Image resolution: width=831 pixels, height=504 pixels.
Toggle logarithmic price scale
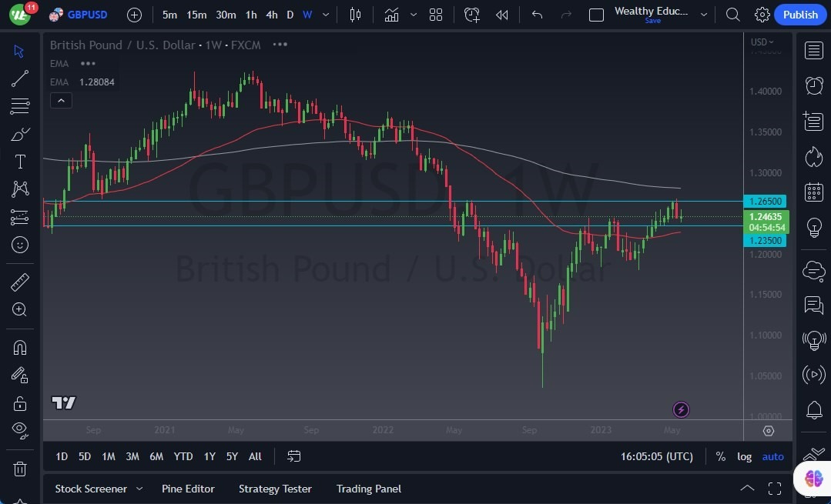[744, 456]
